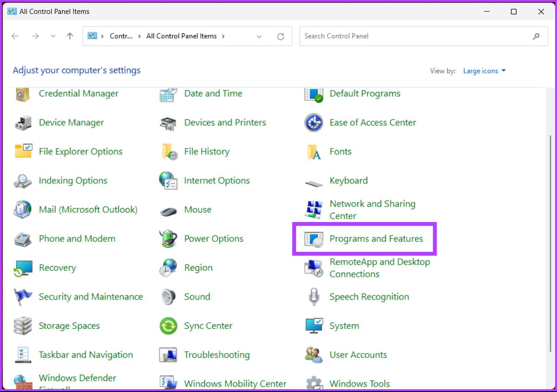The height and width of the screenshot is (392, 557).
Task: Open the Troubleshooting link
Action: point(217,355)
